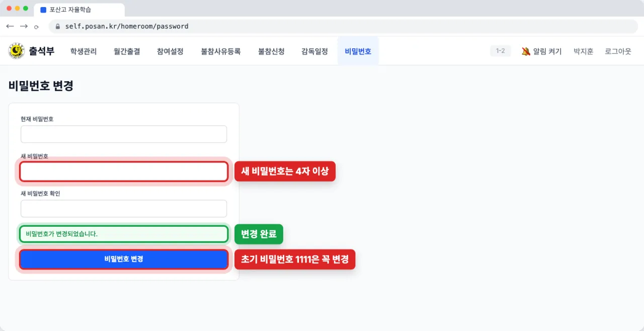This screenshot has height=331, width=644.
Task: Open the 감독일정 menu
Action: pos(314,51)
